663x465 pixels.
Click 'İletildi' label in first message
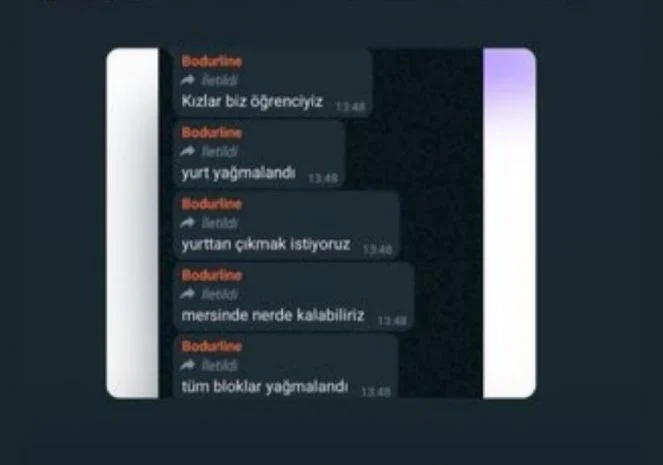tap(219, 80)
